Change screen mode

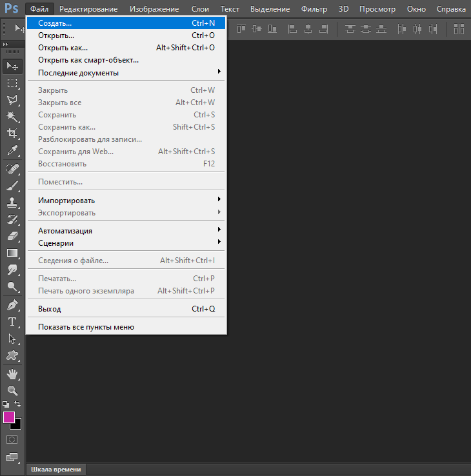tap(12, 457)
